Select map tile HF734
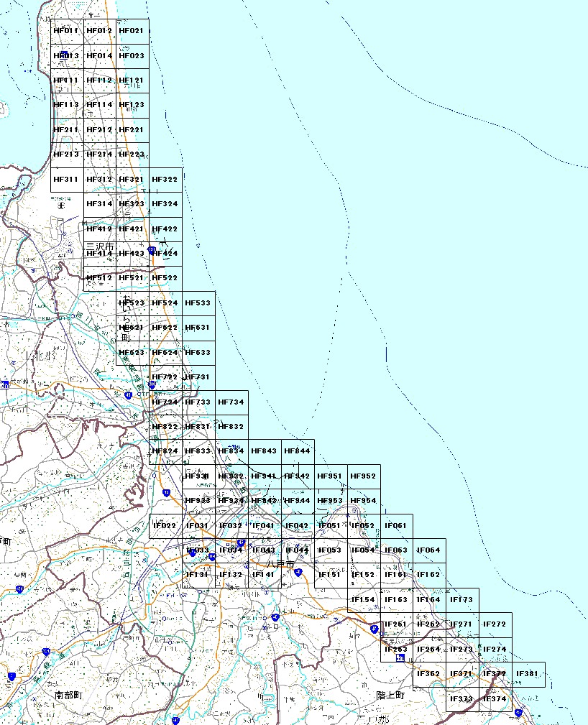Image resolution: width=588 pixels, height=725 pixels. click(x=231, y=402)
